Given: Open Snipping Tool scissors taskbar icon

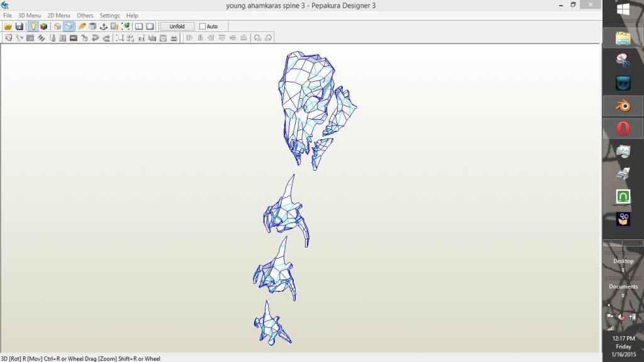Looking at the screenshot, I should [x=623, y=60].
